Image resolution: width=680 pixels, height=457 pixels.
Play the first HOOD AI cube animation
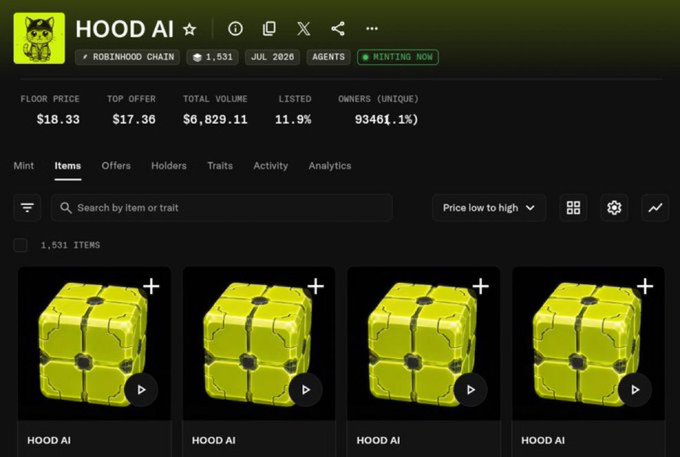(141, 390)
